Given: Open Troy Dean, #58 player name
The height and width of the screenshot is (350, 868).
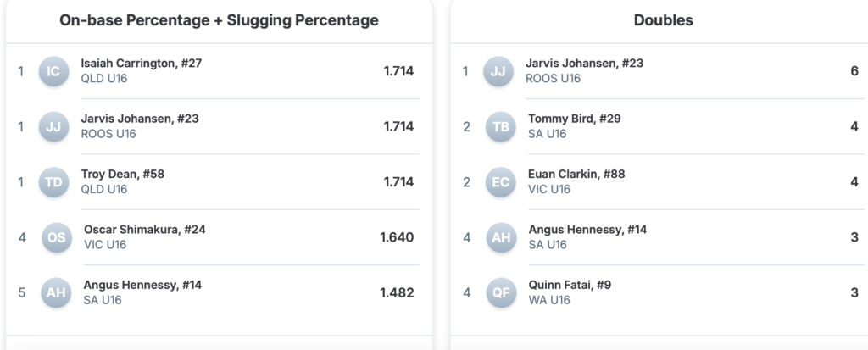Looking at the screenshot, I should coord(122,174).
